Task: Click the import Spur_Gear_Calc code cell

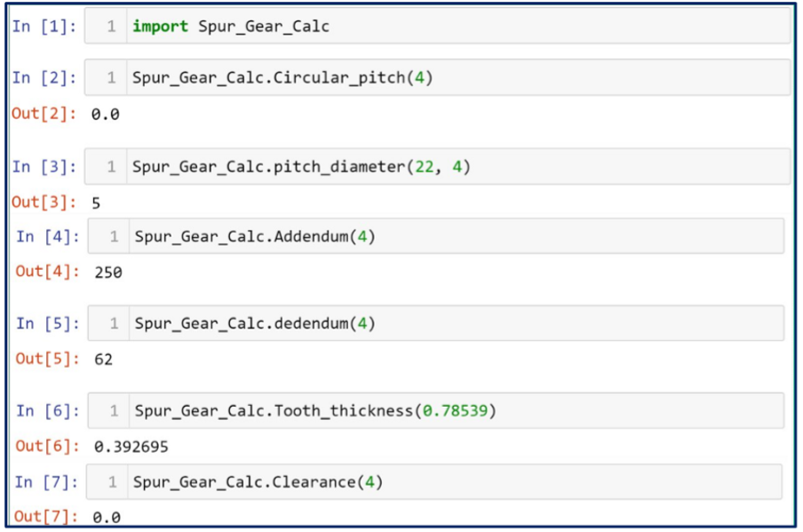Action: [444, 27]
